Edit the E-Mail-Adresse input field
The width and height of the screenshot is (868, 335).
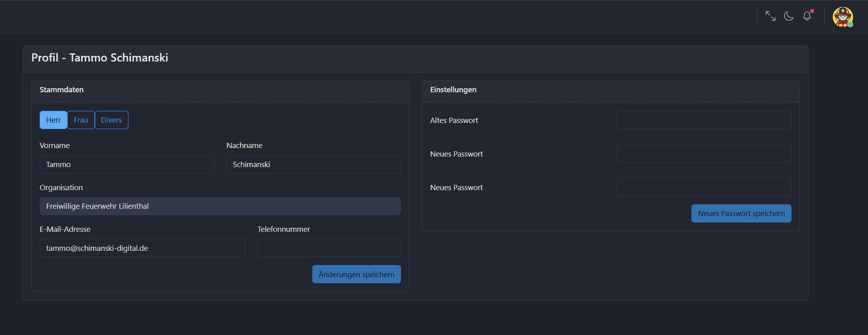pyautogui.click(x=142, y=248)
